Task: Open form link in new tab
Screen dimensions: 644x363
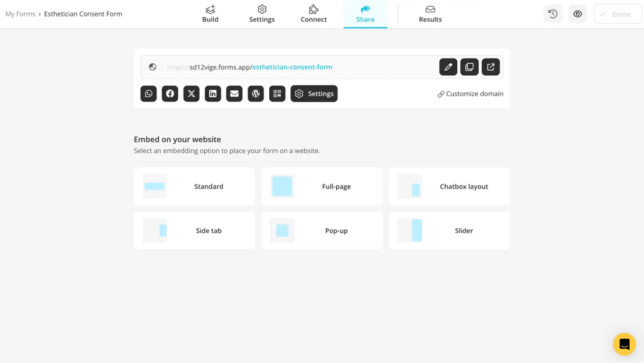Action: (x=491, y=67)
